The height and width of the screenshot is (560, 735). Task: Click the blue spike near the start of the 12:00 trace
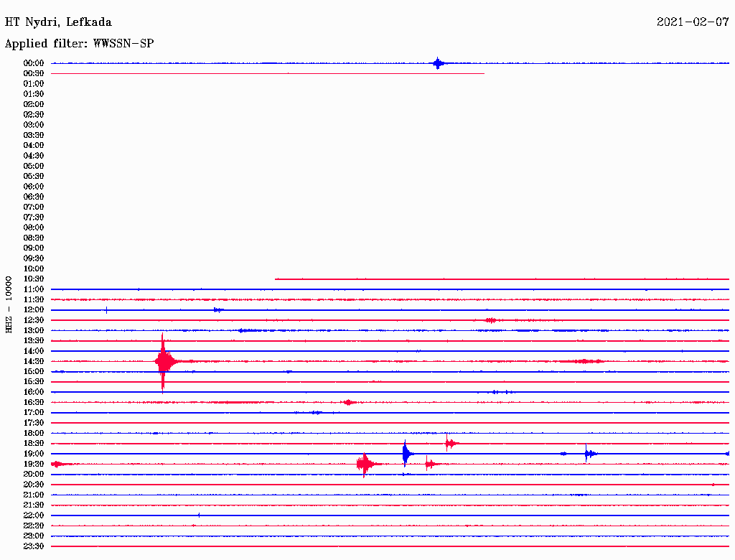106,310
